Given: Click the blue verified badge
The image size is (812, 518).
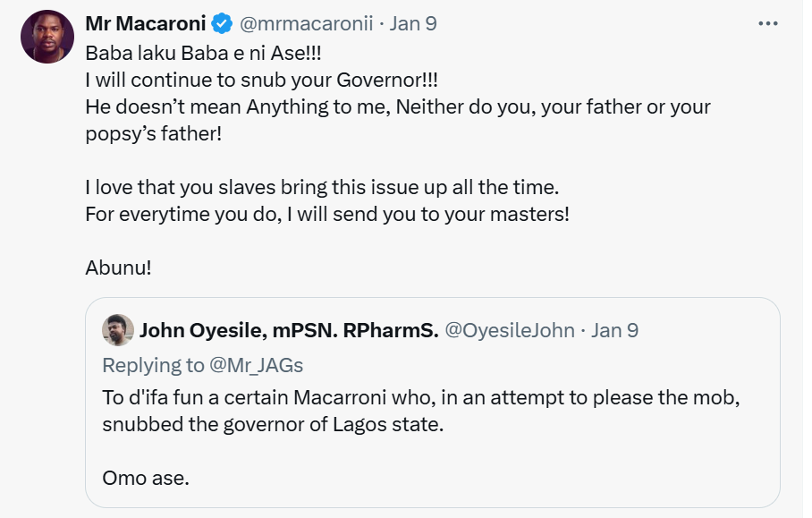Looking at the screenshot, I should [222, 24].
